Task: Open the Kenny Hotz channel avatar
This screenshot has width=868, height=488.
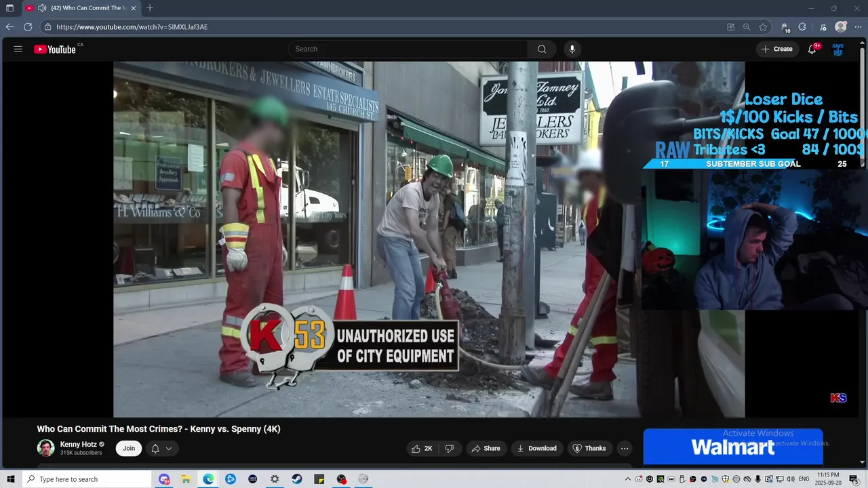Action: click(x=45, y=448)
